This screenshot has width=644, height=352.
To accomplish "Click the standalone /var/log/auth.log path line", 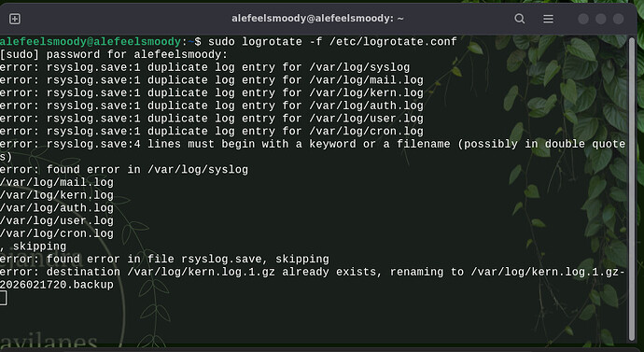I will pyautogui.click(x=57, y=208).
